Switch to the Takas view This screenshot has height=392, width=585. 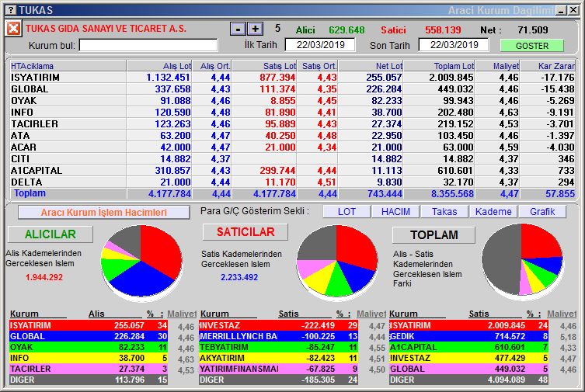(x=444, y=212)
